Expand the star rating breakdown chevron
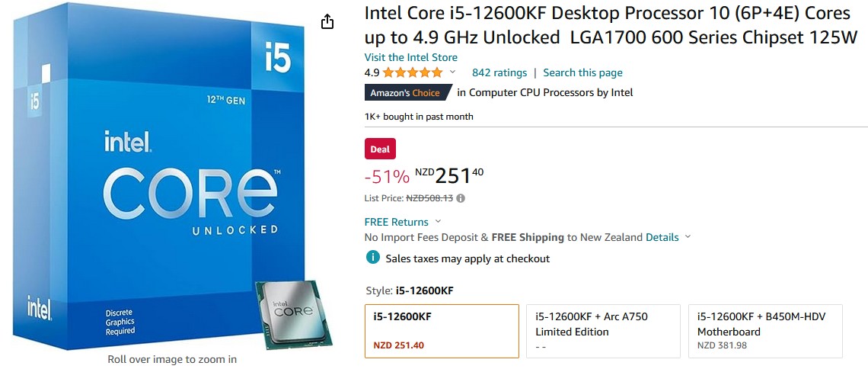Viewport: 868px width, 369px height. [452, 72]
